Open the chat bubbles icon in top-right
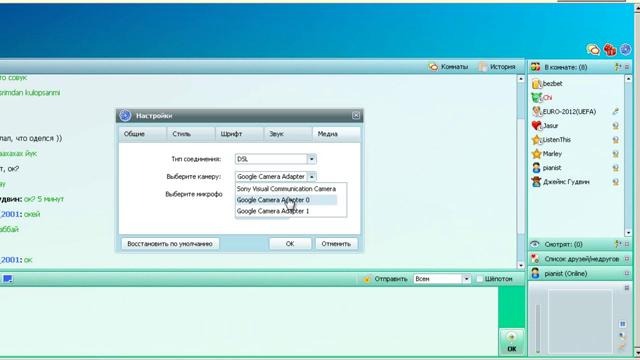This screenshot has width=640, height=360. pyautogui.click(x=593, y=50)
